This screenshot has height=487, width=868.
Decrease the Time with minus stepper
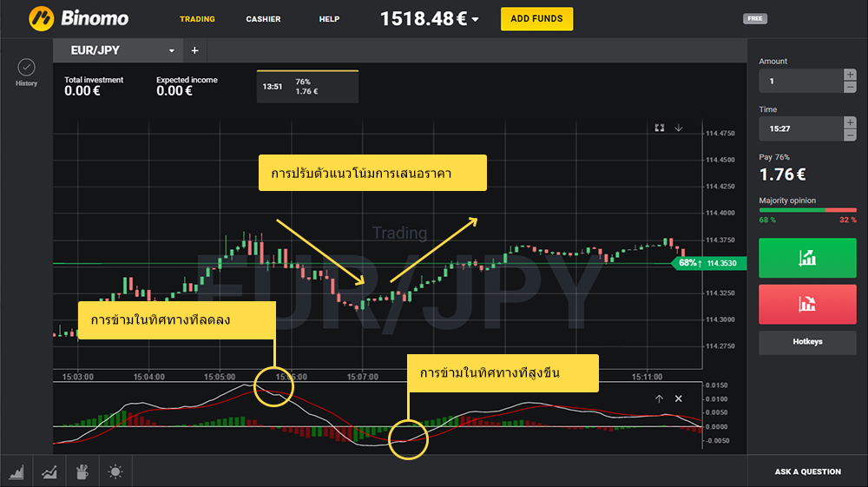tap(850, 135)
